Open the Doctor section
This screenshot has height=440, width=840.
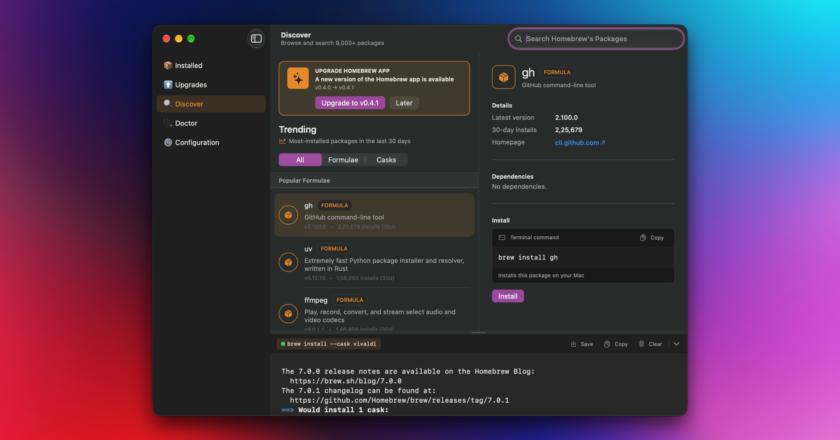coord(211,123)
